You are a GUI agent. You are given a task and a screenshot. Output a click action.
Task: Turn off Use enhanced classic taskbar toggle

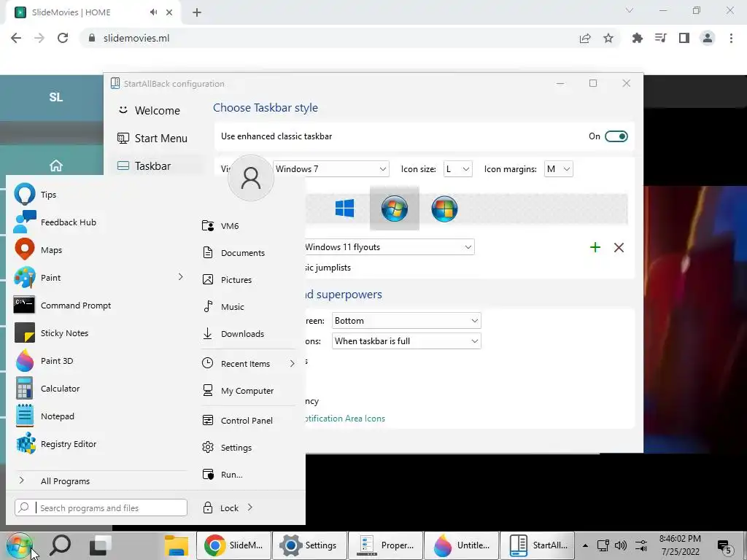tap(616, 136)
